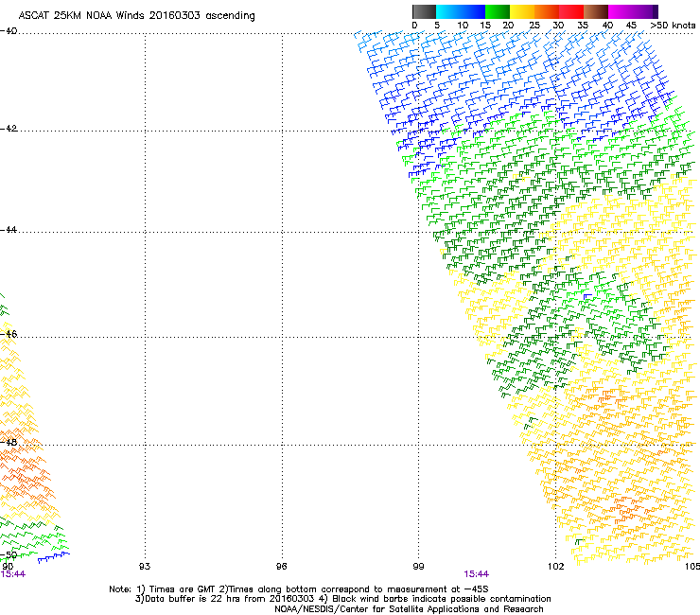
Task: Click the "15" legend label
Action: (485, 26)
